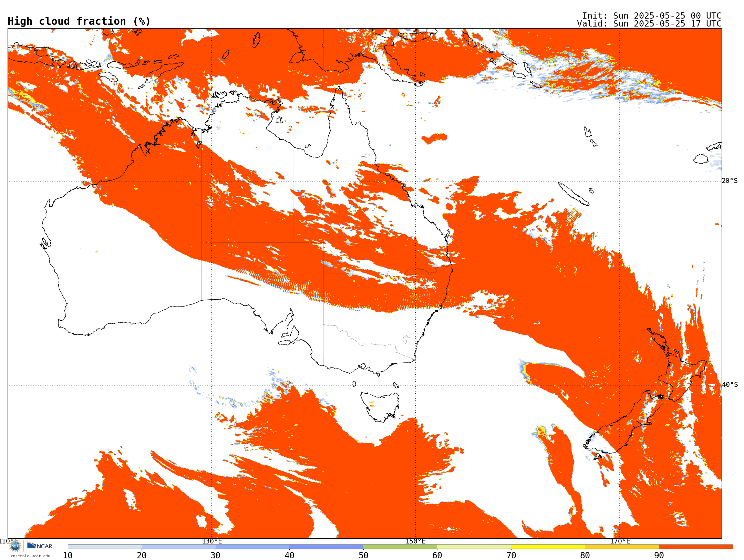The height and width of the screenshot is (560, 744).
Task: Click the '40°S' latitude label
Action: [x=730, y=385]
